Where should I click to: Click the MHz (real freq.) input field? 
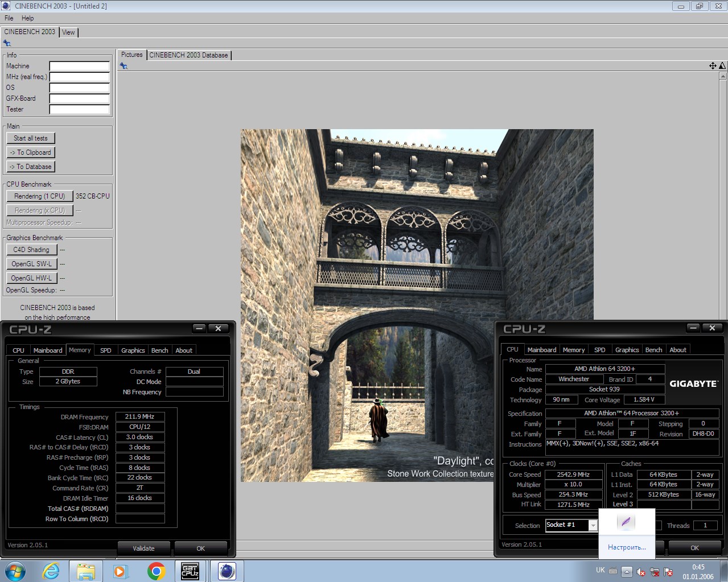coord(80,77)
